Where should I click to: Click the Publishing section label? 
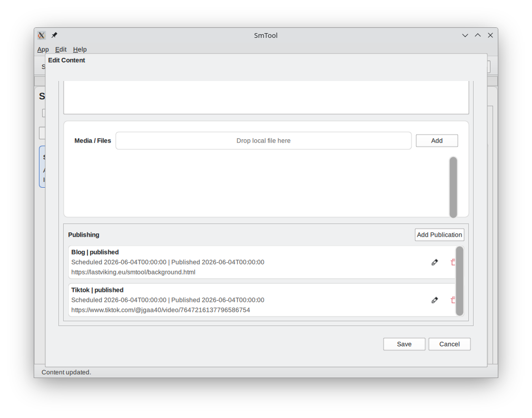tap(84, 235)
